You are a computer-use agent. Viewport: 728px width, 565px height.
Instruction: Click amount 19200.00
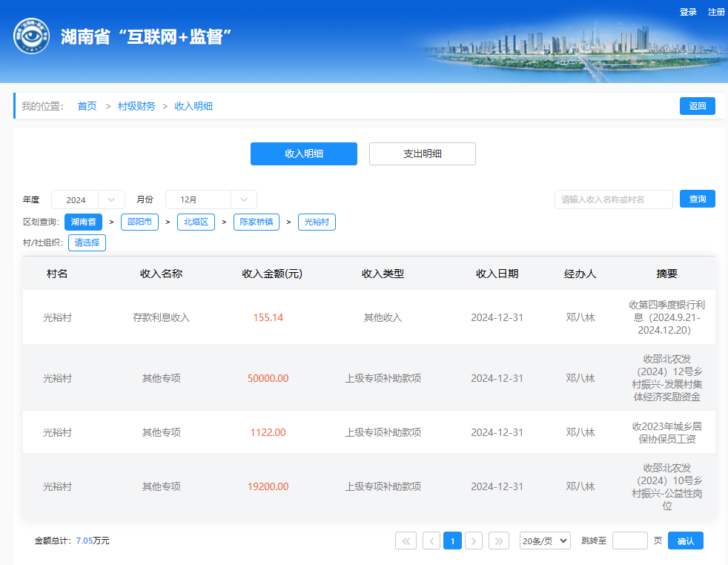point(268,486)
